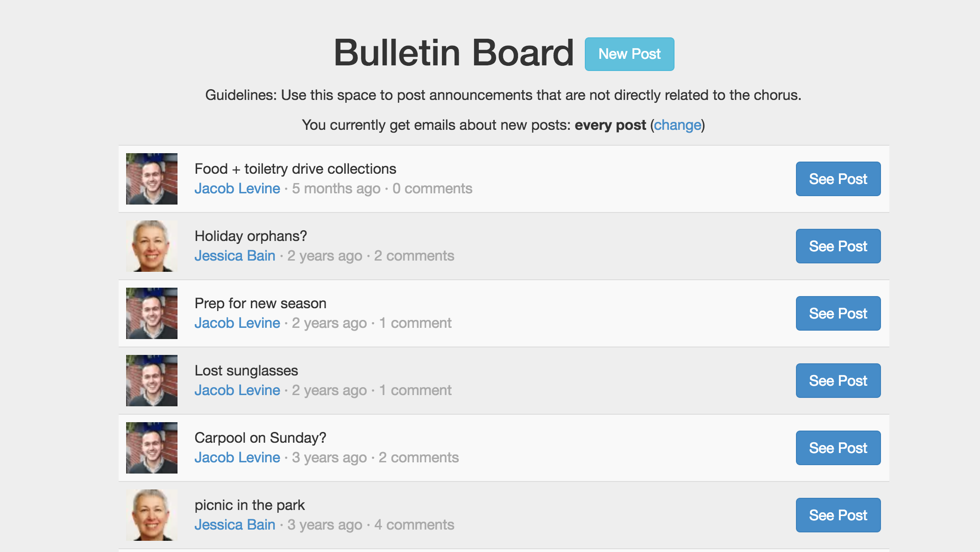Click the avatar next to Lost sunglasses

click(x=152, y=381)
